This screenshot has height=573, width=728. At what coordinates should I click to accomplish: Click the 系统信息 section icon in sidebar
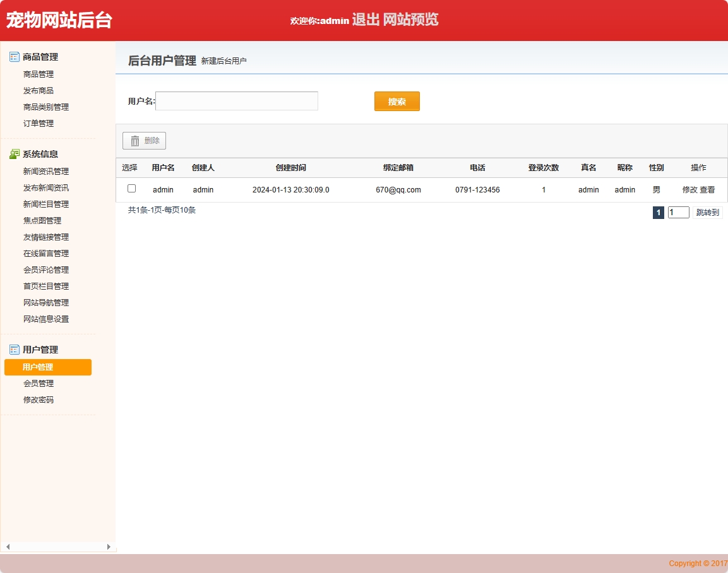14,153
